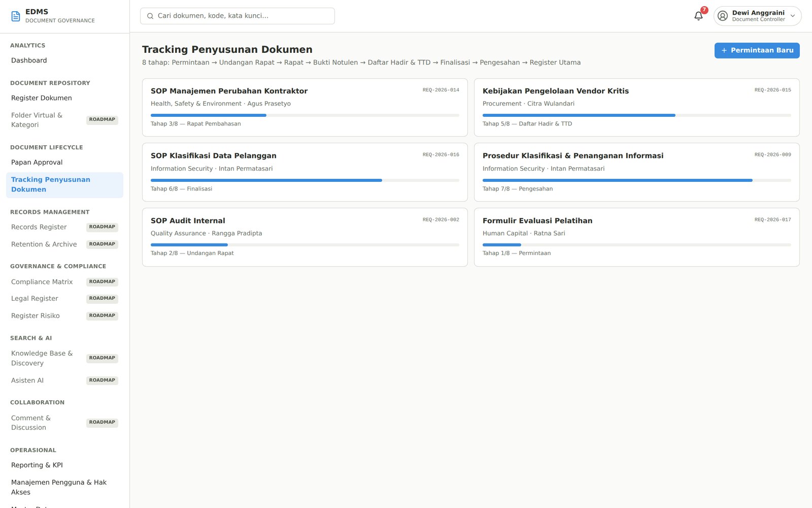Click 'Quality Assurance · Rangga Pradipta' text
Viewport: 812px width, 508px height.
[207, 234]
